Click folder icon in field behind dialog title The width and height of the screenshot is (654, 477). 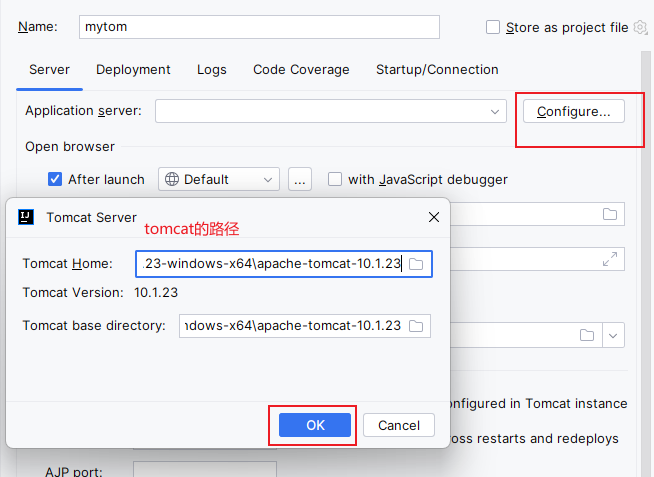[x=610, y=214]
